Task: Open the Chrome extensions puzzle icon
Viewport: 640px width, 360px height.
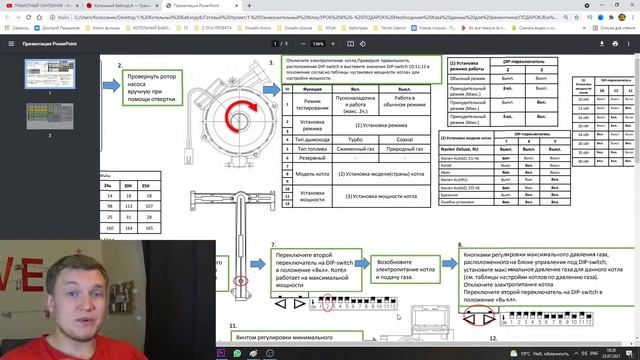Action: click(611, 18)
